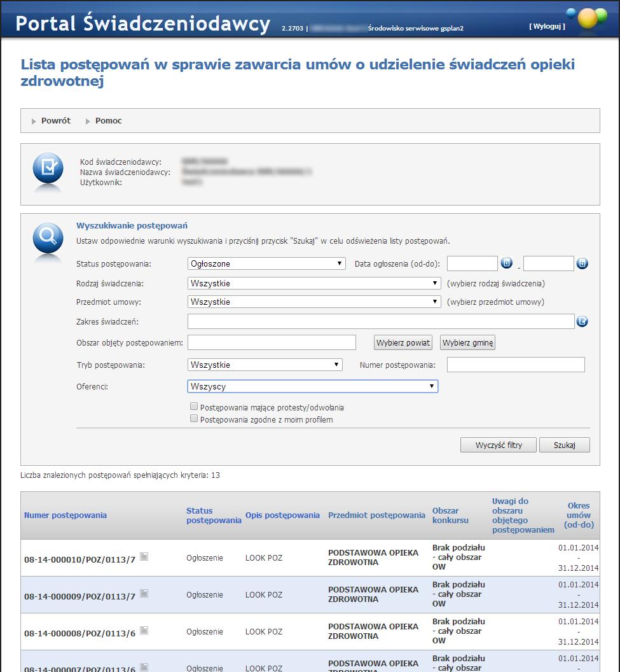Click Liczba znalezionych postępowań count text
620x672 pixels.
pyautogui.click(x=120, y=475)
